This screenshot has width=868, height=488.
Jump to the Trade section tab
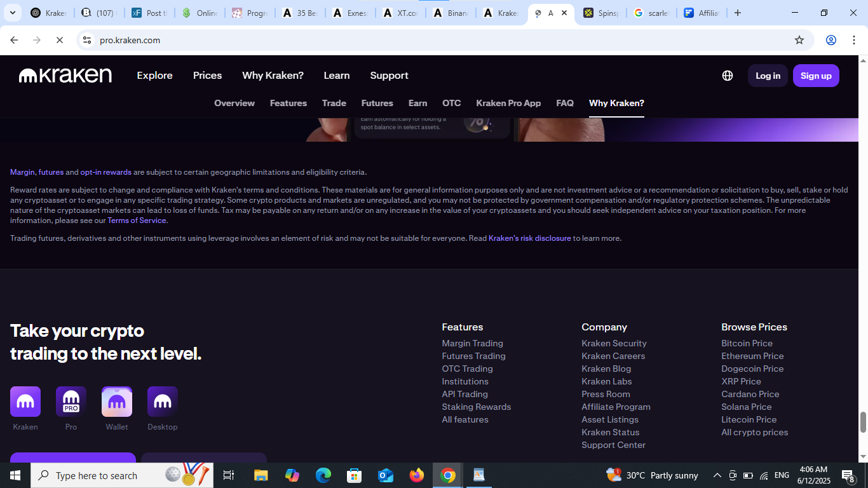tap(334, 103)
